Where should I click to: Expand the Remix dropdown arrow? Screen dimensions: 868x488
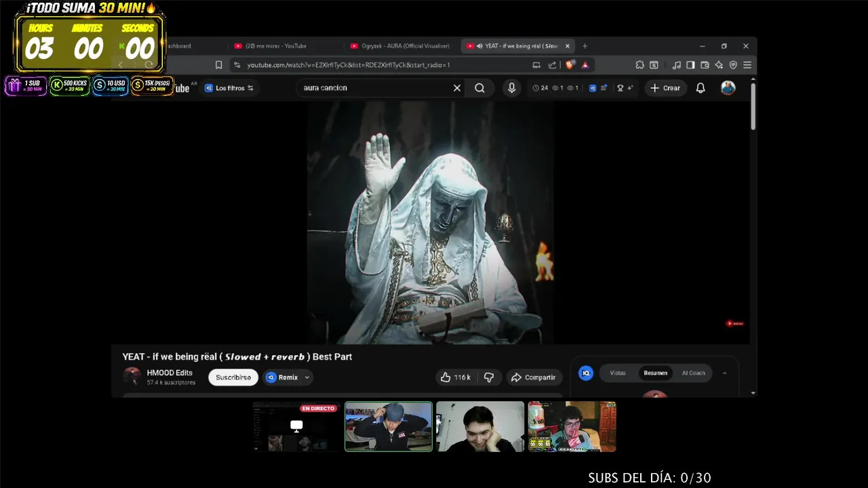[x=307, y=378]
